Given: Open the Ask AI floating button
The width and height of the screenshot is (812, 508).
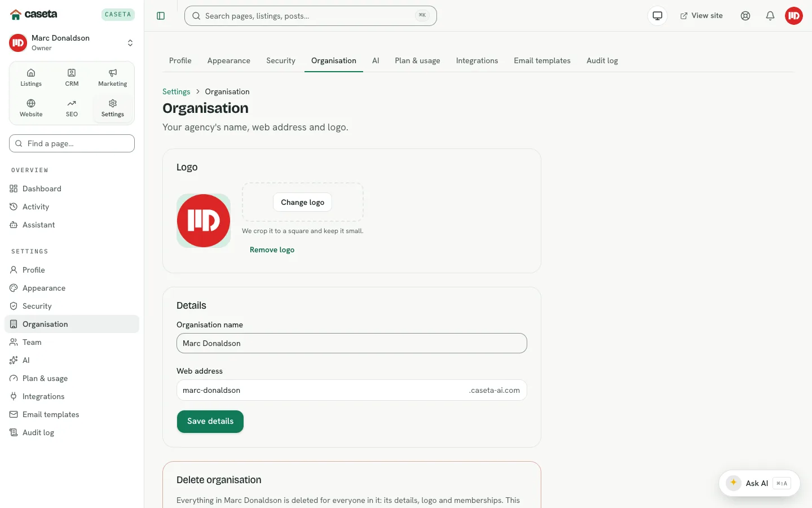Looking at the screenshot, I should coord(759,483).
